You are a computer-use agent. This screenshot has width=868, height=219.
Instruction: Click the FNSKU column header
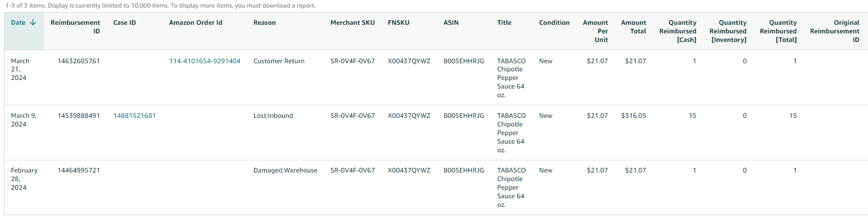(399, 23)
